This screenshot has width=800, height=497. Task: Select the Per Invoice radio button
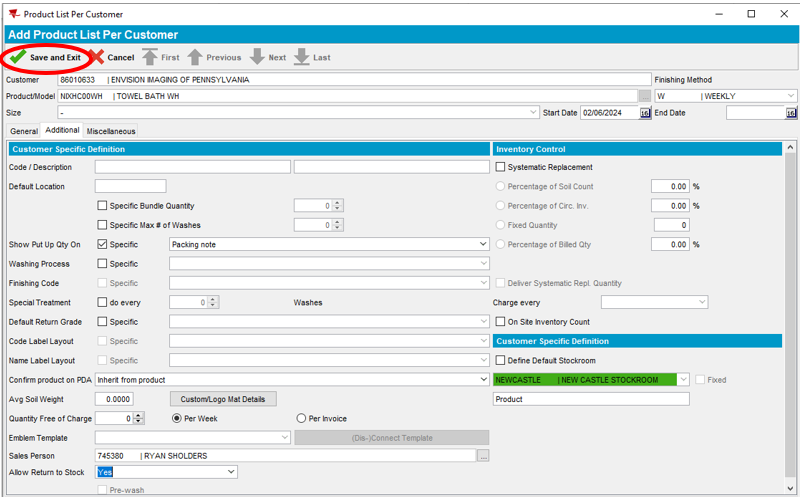pos(301,418)
